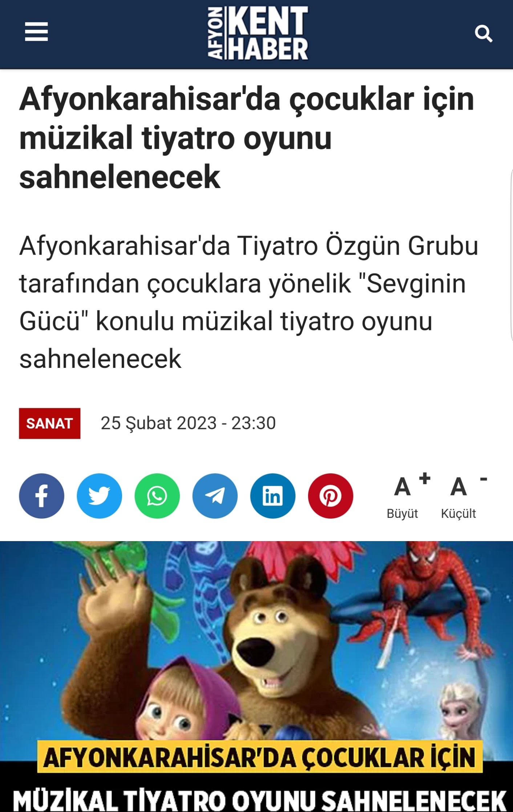Go to Afyon Kent Haber homepage logo

tap(258, 33)
